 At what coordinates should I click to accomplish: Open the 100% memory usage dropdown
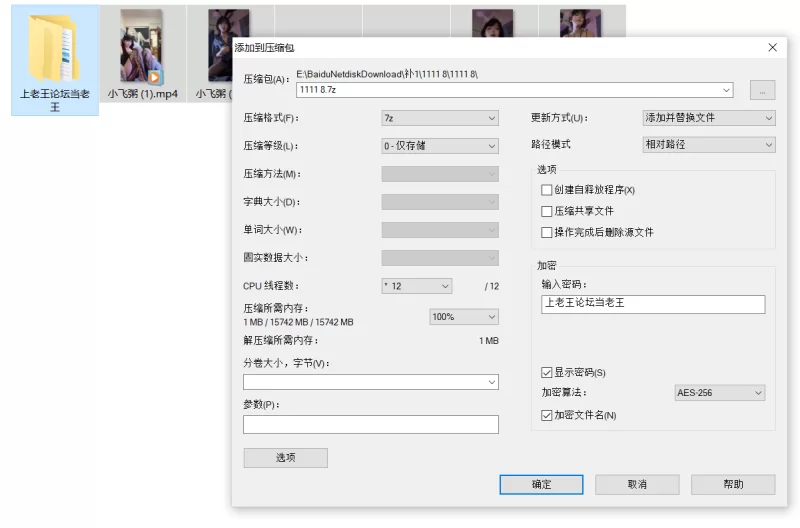(x=464, y=317)
